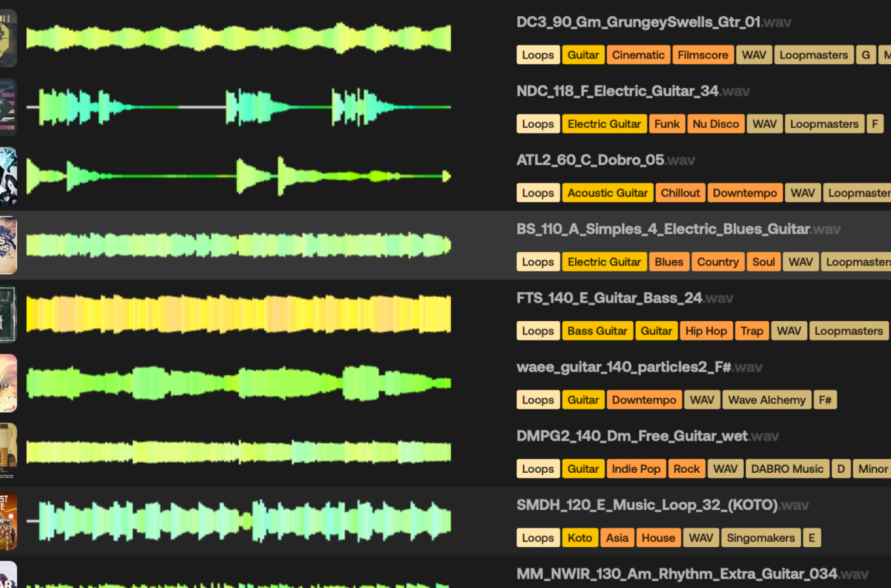Open the MM_NWIR_130_Am_Rhythm_Extra_Guitar_034 file name

(x=676, y=574)
